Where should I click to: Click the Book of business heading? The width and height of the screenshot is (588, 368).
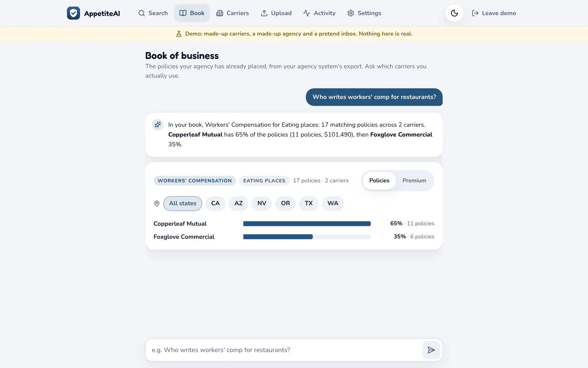182,56
